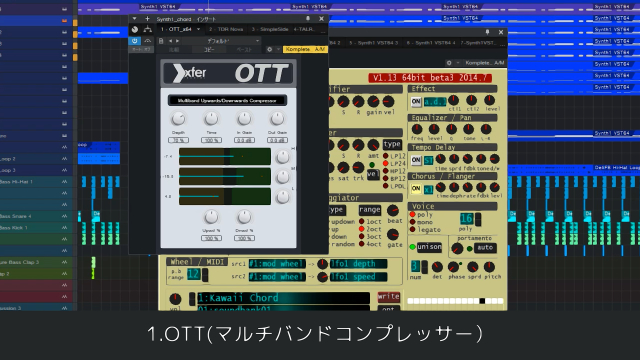The width and height of the screenshot is (640, 360).
Task: Select next preset arrow in plugin header
Action: tap(177, 41)
